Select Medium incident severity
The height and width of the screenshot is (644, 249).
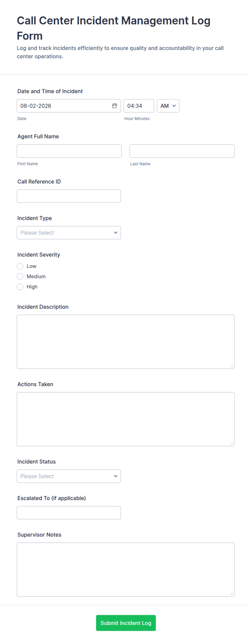pyautogui.click(x=20, y=276)
